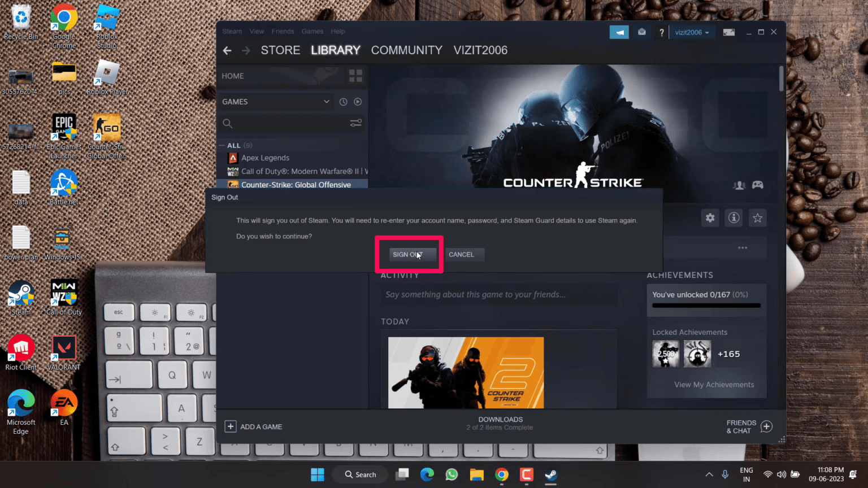The height and width of the screenshot is (488, 868).
Task: Open the Friends menu
Action: (x=283, y=32)
